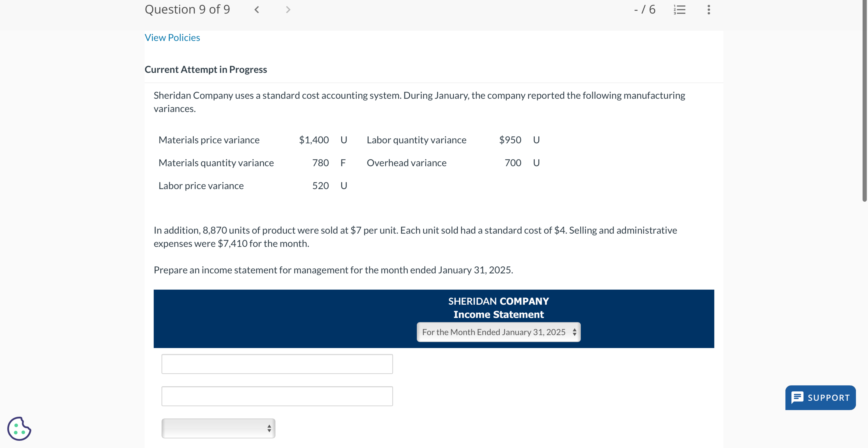Navigate to the previous question chevron
The image size is (868, 448).
(257, 9)
